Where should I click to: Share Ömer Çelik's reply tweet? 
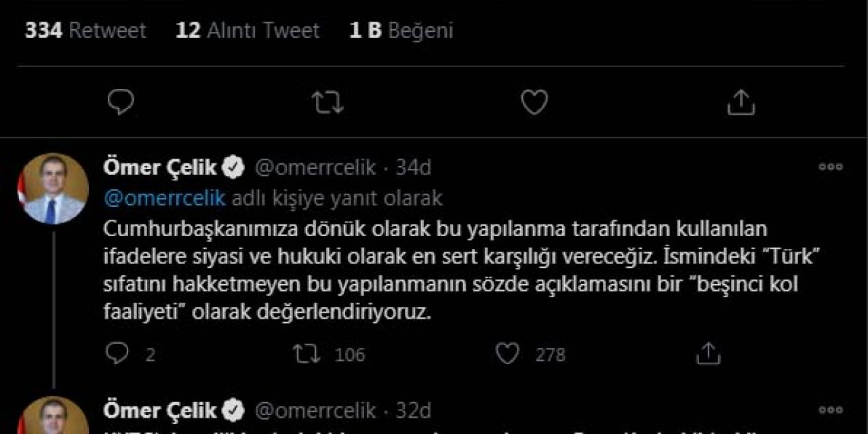pyautogui.click(x=710, y=353)
